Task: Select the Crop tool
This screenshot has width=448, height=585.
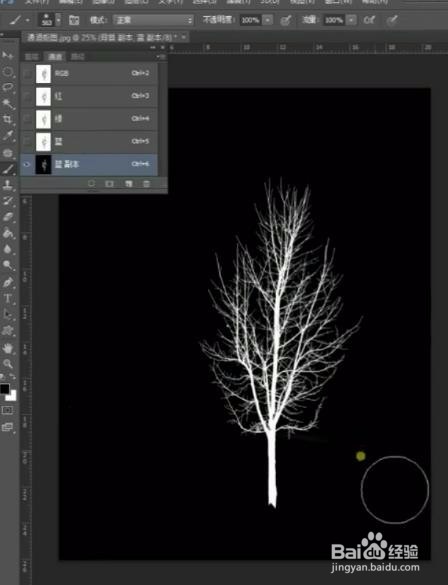Action: coord(7,119)
